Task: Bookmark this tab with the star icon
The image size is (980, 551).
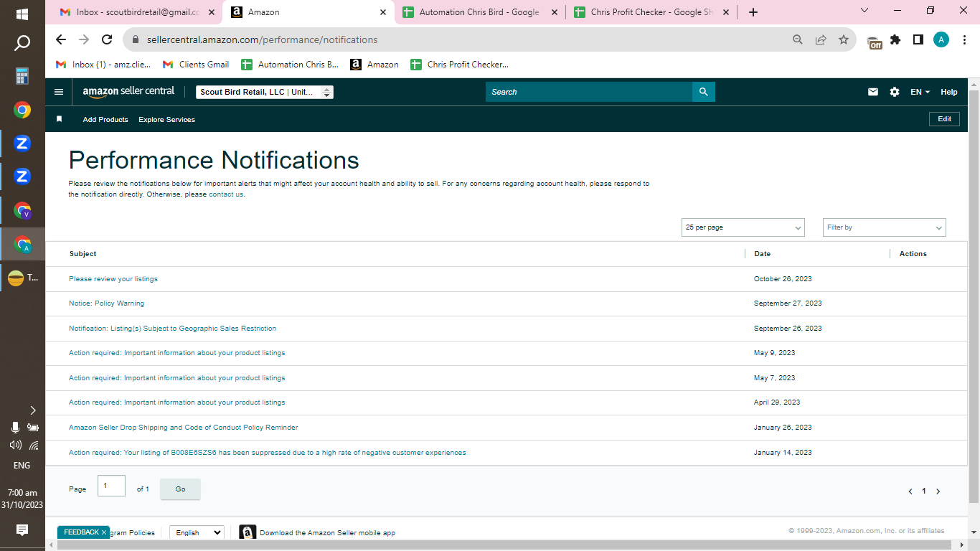Action: click(x=844, y=40)
